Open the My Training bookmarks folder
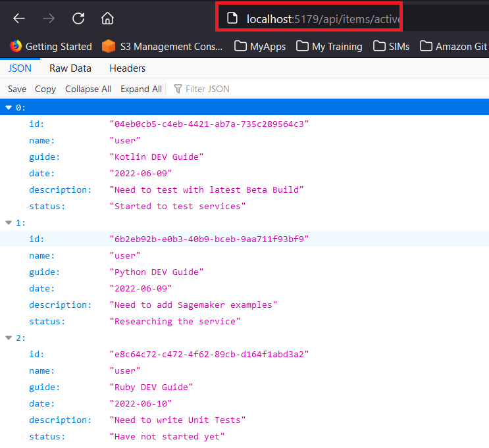489x448 pixels. click(x=330, y=46)
